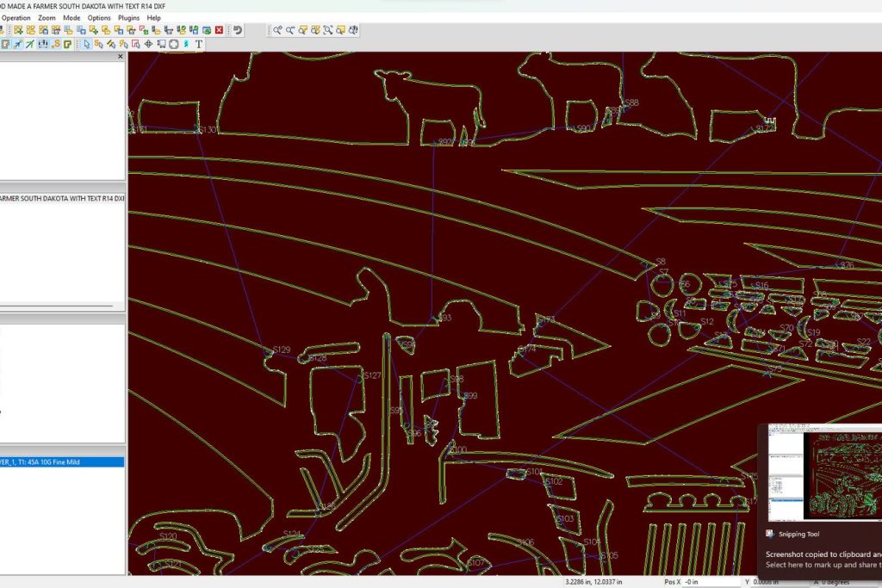Select the four-arrow move tool icon

click(x=148, y=44)
